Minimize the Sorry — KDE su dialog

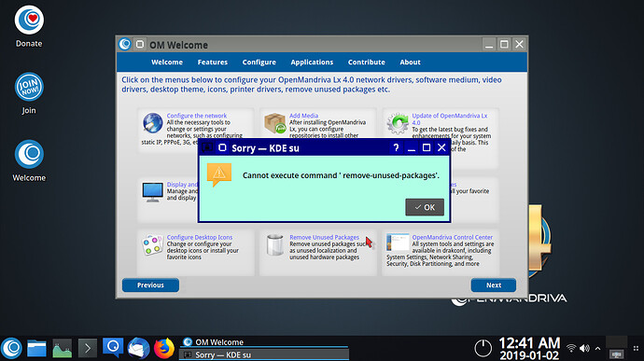411,147
